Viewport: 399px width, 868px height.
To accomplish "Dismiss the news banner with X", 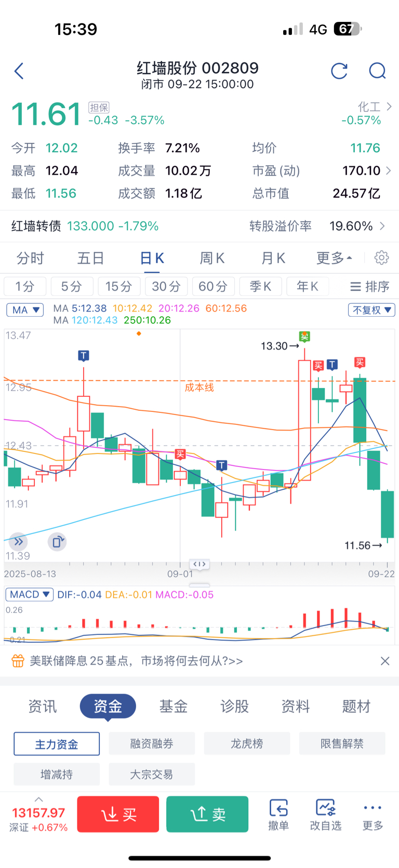I will 385,660.
